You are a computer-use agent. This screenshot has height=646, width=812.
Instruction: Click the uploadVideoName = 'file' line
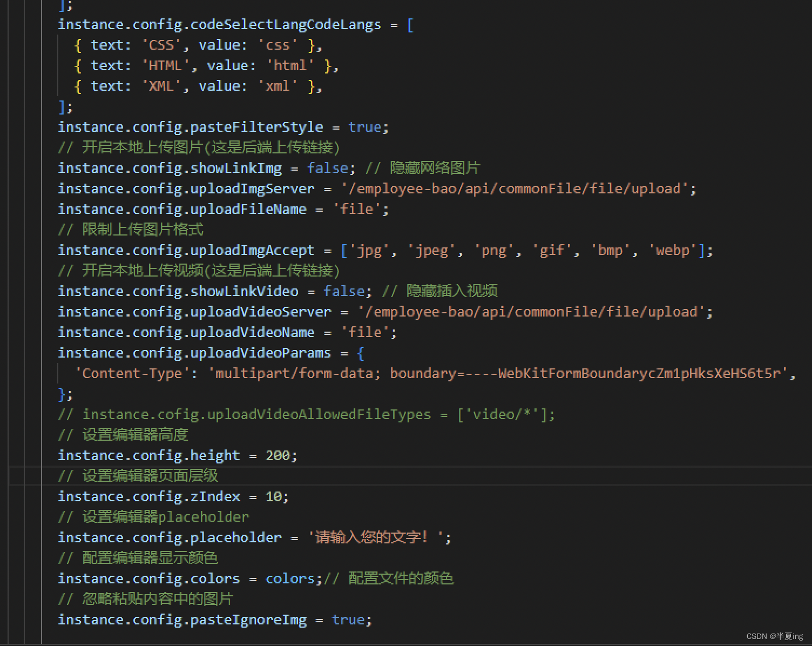coord(227,333)
